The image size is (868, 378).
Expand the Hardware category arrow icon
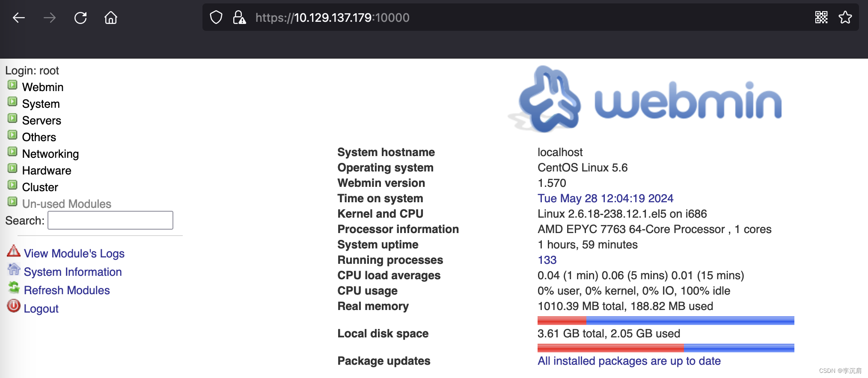[x=13, y=168]
